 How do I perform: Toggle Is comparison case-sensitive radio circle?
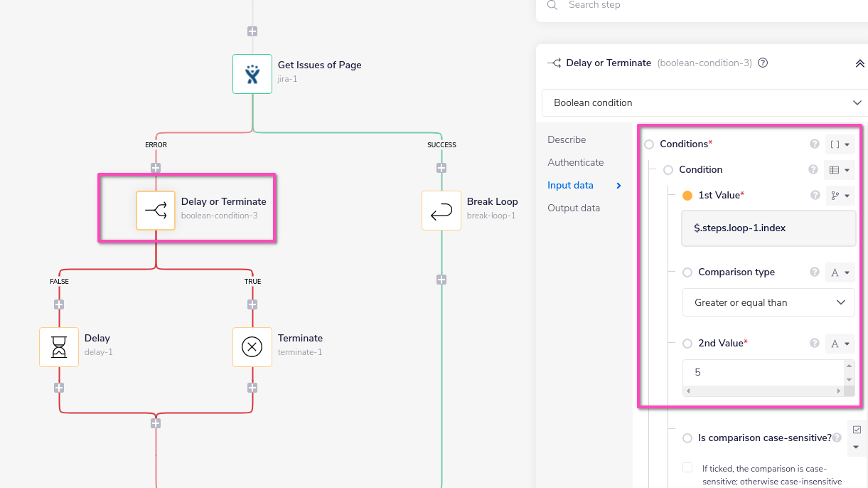687,438
